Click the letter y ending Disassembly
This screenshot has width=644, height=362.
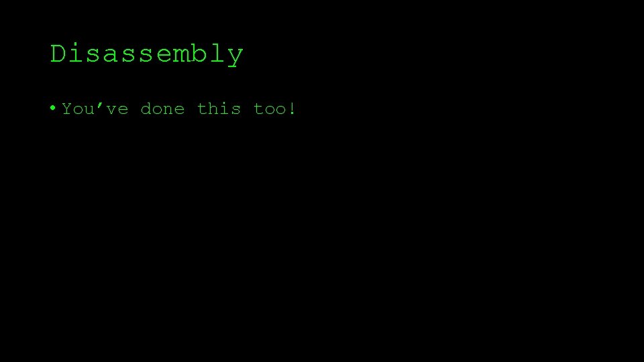coord(235,56)
